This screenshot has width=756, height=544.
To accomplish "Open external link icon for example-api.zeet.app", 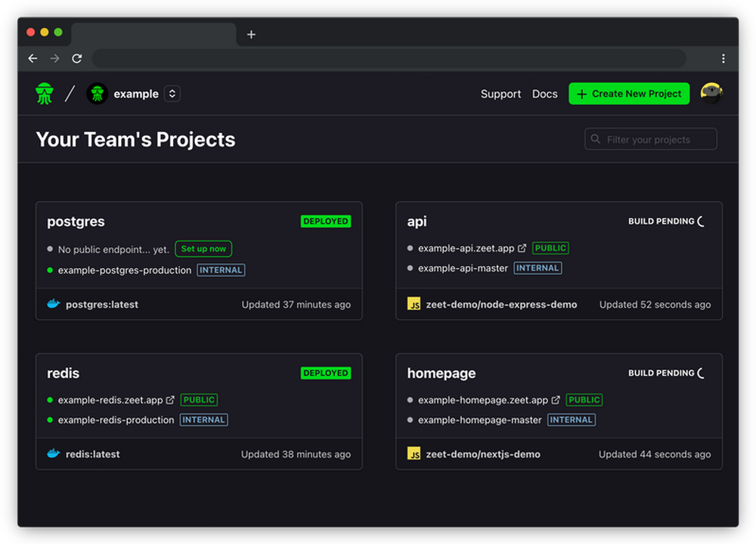I will pos(521,247).
